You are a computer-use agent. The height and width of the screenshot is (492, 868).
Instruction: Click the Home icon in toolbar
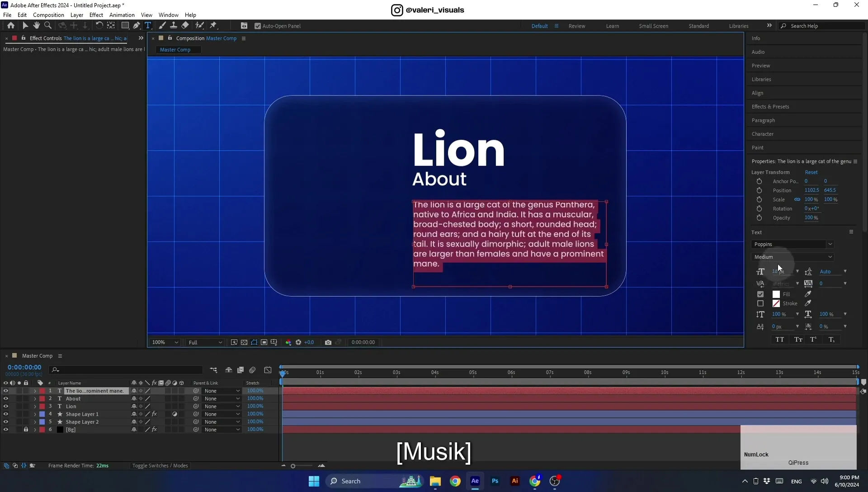click(11, 26)
